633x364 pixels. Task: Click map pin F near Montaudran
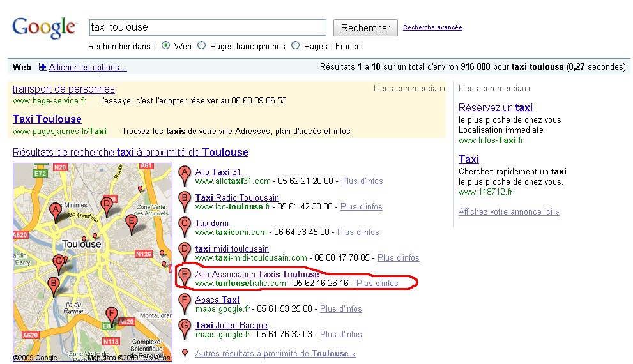pyautogui.click(x=111, y=317)
